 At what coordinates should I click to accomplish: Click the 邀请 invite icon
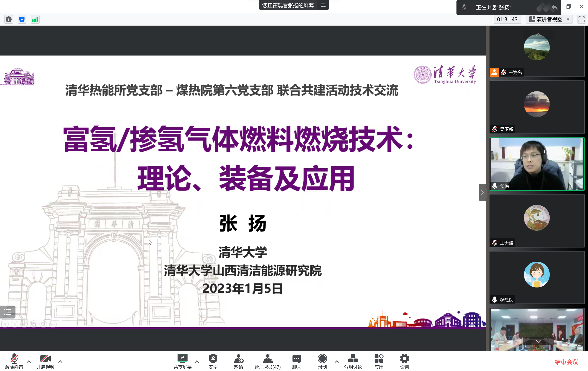pos(239,359)
